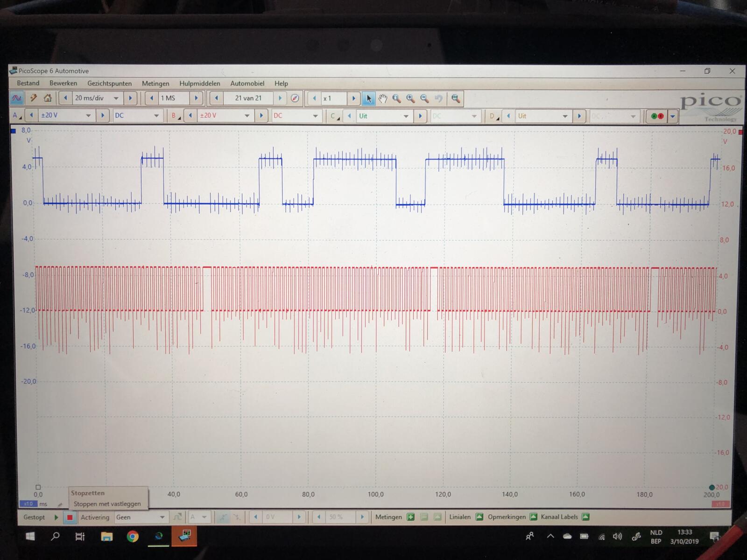Open PicoScope taskbar icon
Screen dimensions: 747x560
(x=184, y=537)
